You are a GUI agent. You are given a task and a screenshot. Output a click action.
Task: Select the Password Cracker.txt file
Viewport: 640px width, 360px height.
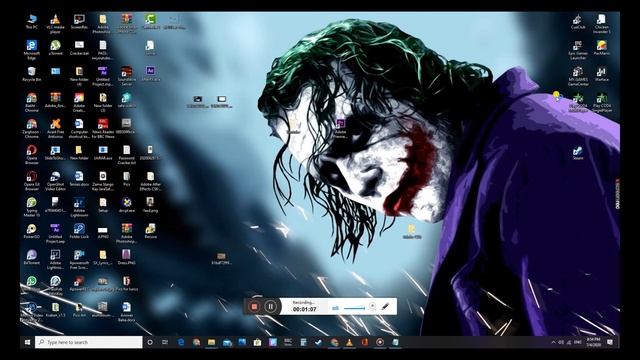[x=127, y=154]
